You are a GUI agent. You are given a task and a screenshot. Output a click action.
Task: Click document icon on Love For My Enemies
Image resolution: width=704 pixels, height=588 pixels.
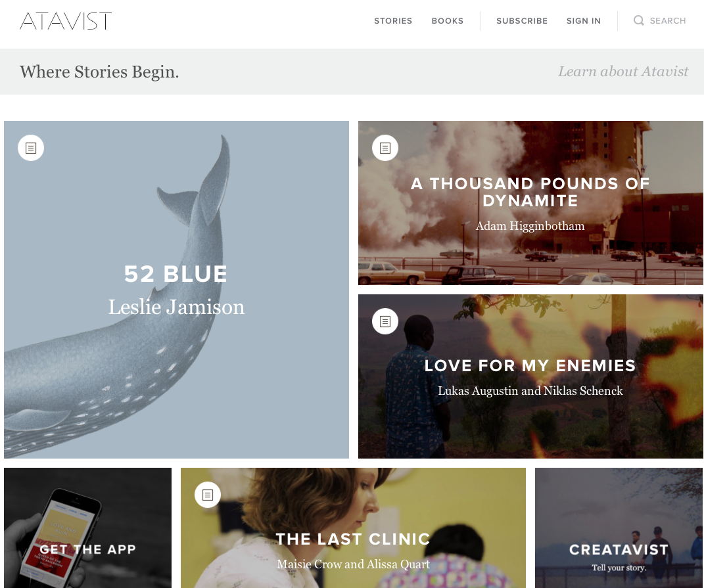(x=385, y=321)
